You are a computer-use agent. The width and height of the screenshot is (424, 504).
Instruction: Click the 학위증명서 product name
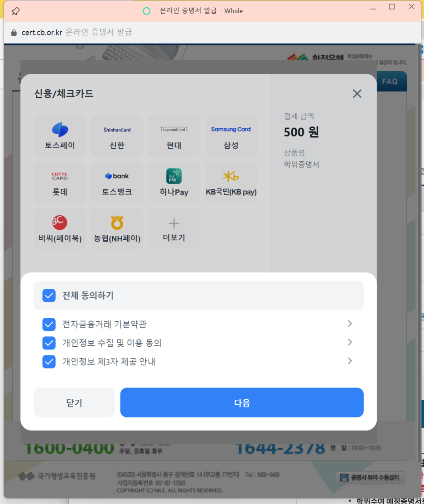[301, 165]
